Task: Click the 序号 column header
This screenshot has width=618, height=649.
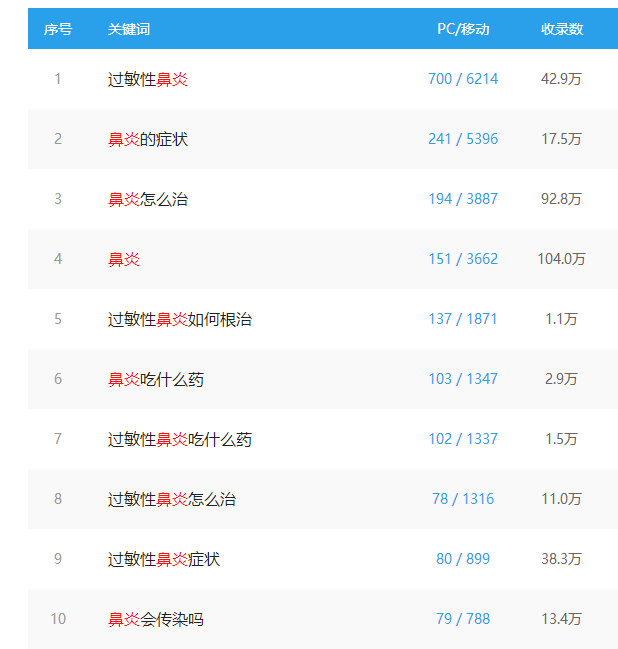Action: (x=58, y=29)
